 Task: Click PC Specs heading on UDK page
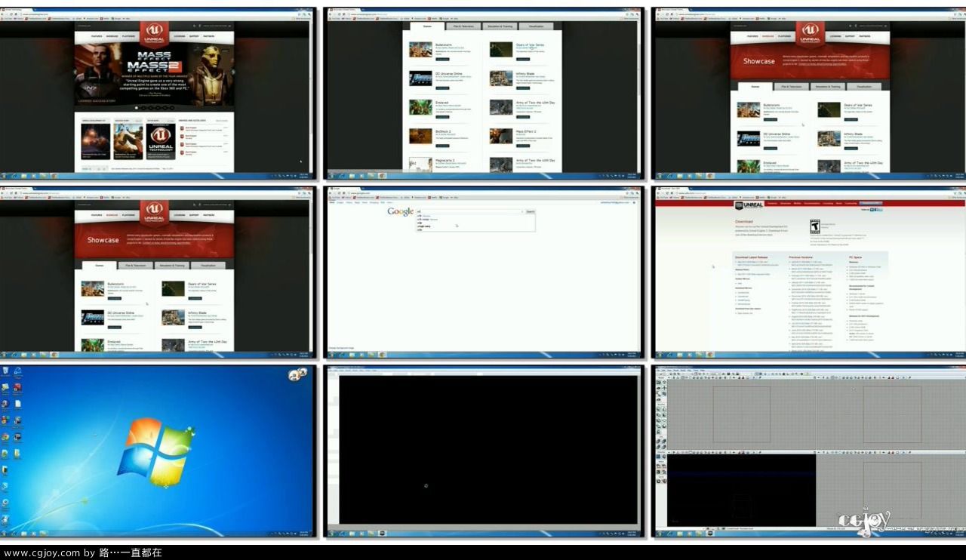pos(854,257)
